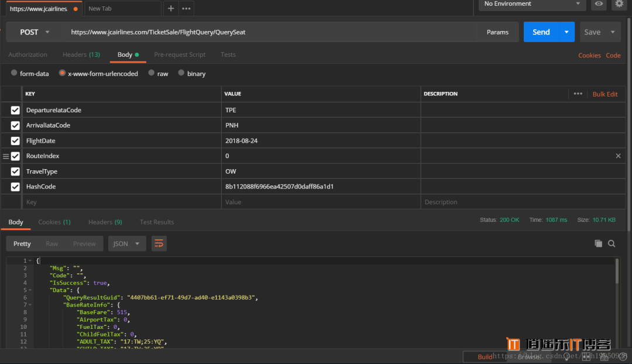Click the Save button
The image size is (632, 364).
[592, 32]
